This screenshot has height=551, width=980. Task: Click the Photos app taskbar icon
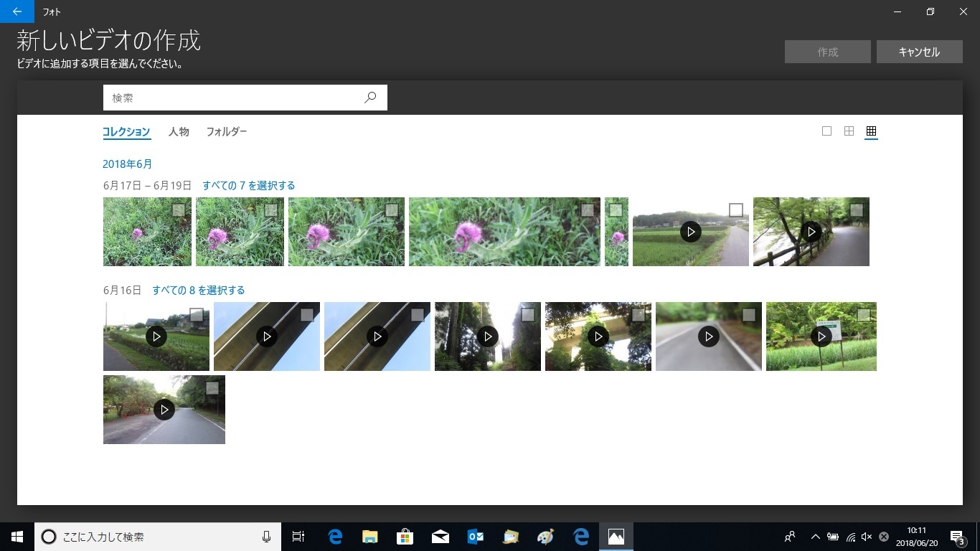pyautogui.click(x=616, y=537)
